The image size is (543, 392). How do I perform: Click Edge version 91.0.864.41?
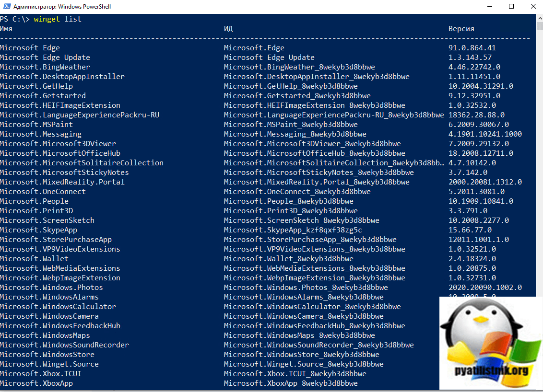pos(472,48)
